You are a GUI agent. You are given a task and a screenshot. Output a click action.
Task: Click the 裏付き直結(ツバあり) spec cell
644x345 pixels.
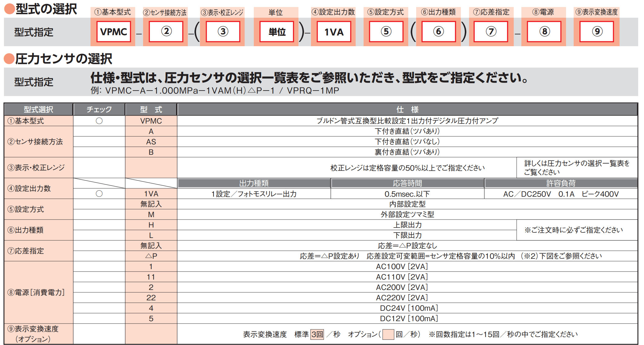pyautogui.click(x=407, y=152)
